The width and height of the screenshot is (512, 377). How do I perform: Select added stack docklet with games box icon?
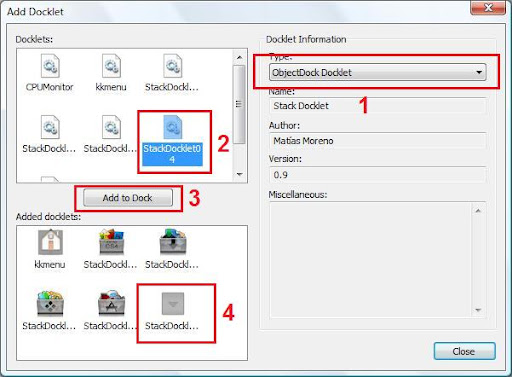(x=49, y=310)
